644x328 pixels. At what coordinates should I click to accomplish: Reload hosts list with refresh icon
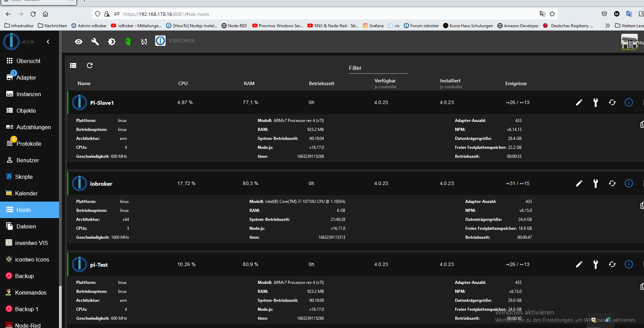coord(90,65)
